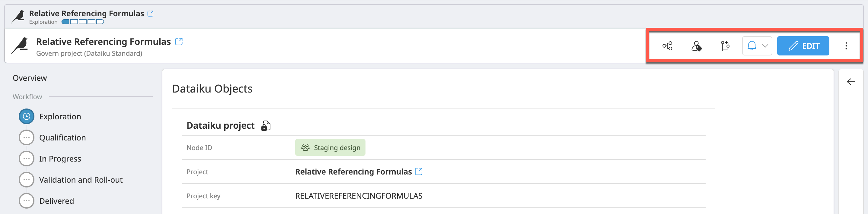Screen dimensions: 868x214
Task: Click the Workflow section label
Action: pyautogui.click(x=27, y=97)
